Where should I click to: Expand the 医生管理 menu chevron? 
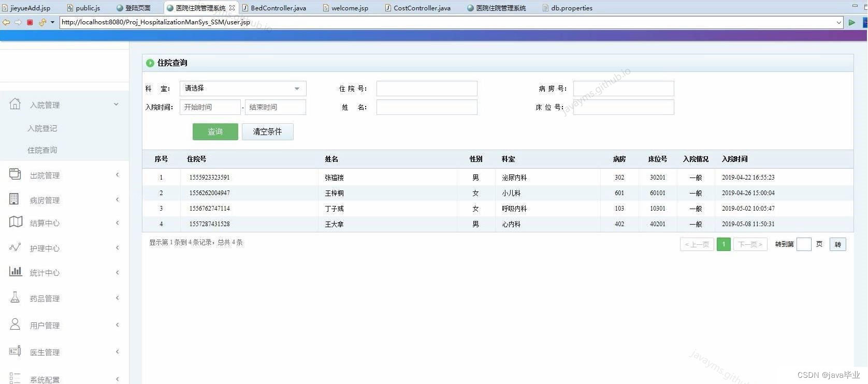[118, 352]
